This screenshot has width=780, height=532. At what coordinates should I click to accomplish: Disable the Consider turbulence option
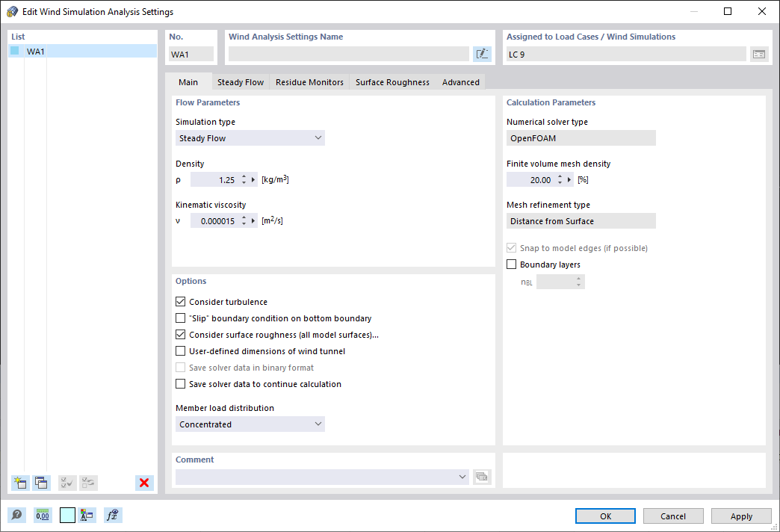(180, 301)
